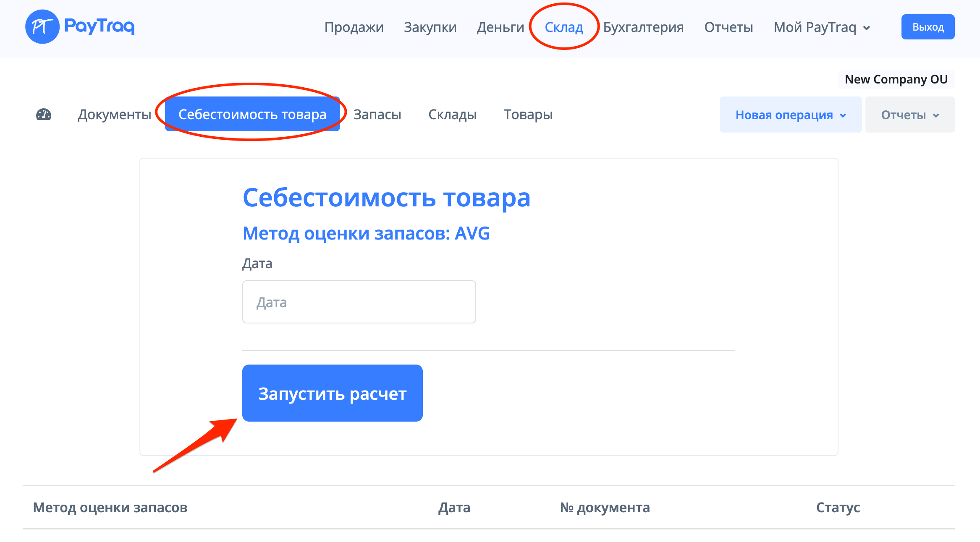This screenshot has height=542, width=980.
Task: Expand the Мой PayTraq dropdown
Action: tap(821, 27)
